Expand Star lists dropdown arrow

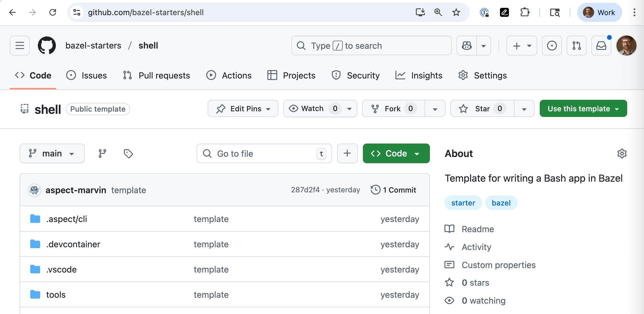(x=524, y=108)
